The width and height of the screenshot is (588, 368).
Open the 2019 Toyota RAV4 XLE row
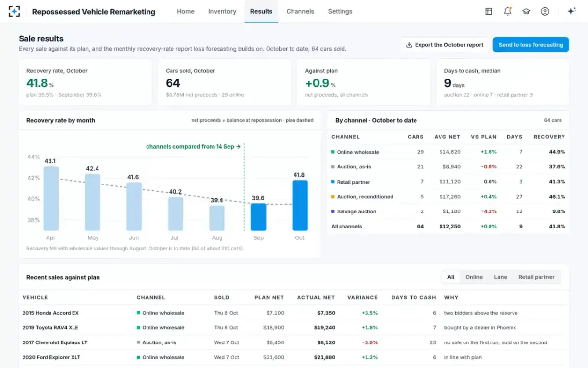point(294,328)
